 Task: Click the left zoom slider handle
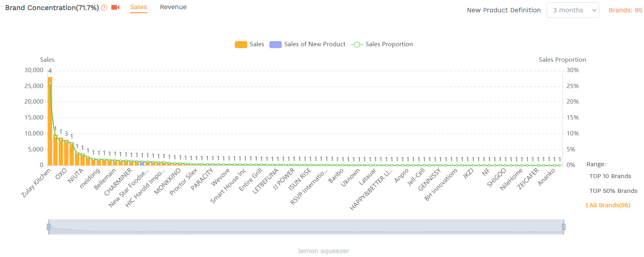[x=49, y=227]
